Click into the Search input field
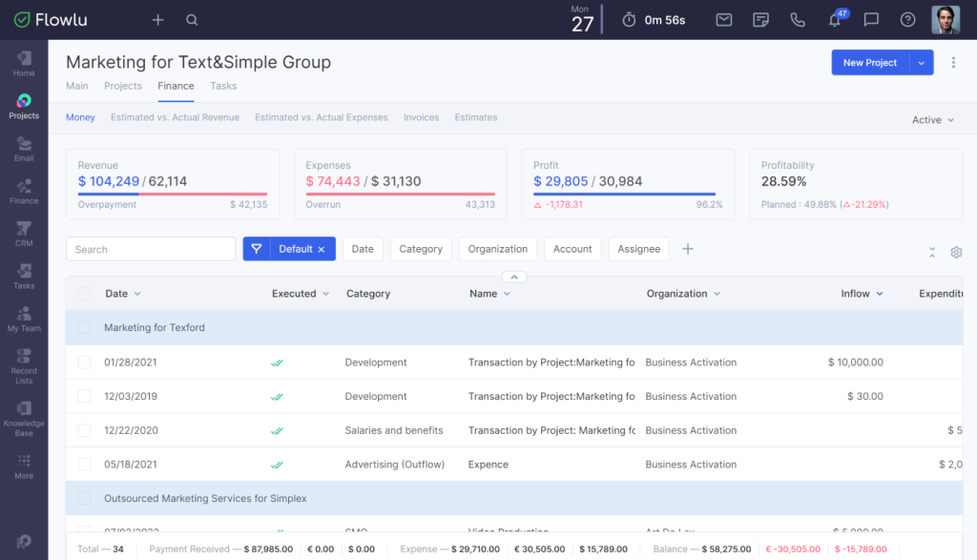The image size is (977, 560). point(151,249)
